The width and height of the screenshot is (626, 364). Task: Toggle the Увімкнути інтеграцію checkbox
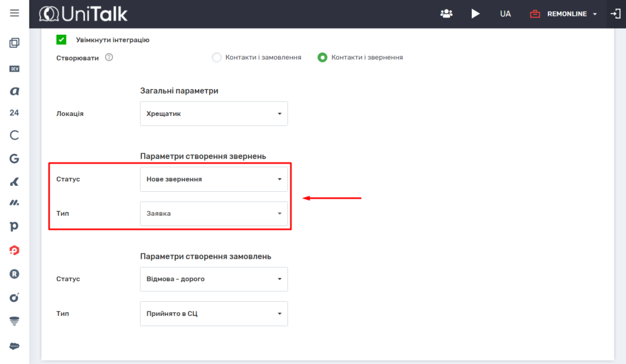point(61,40)
